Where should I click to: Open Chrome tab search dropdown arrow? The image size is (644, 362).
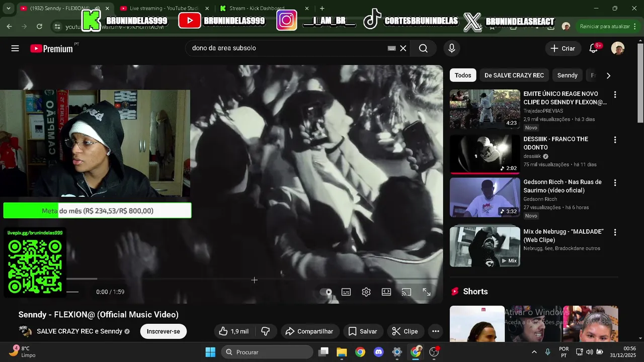[x=8, y=9]
